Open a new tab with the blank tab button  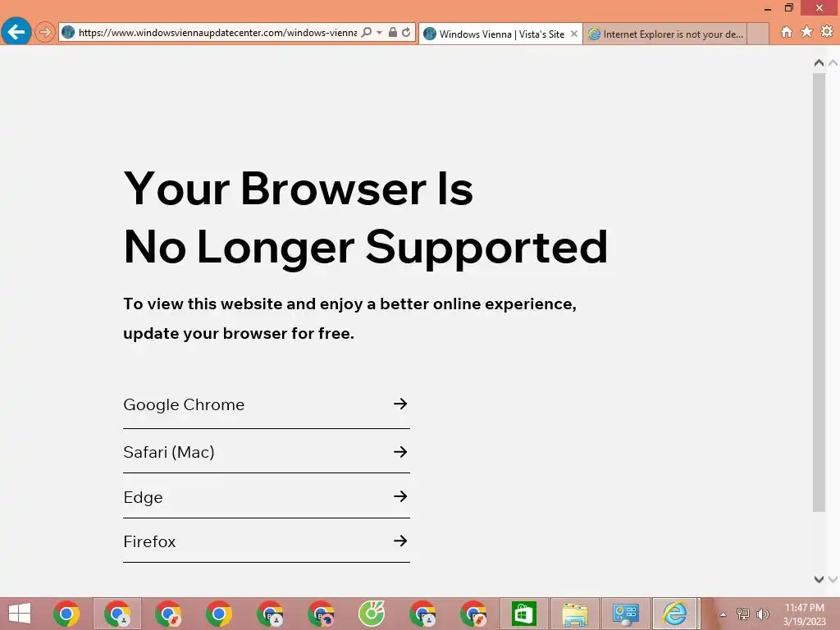[x=758, y=34]
